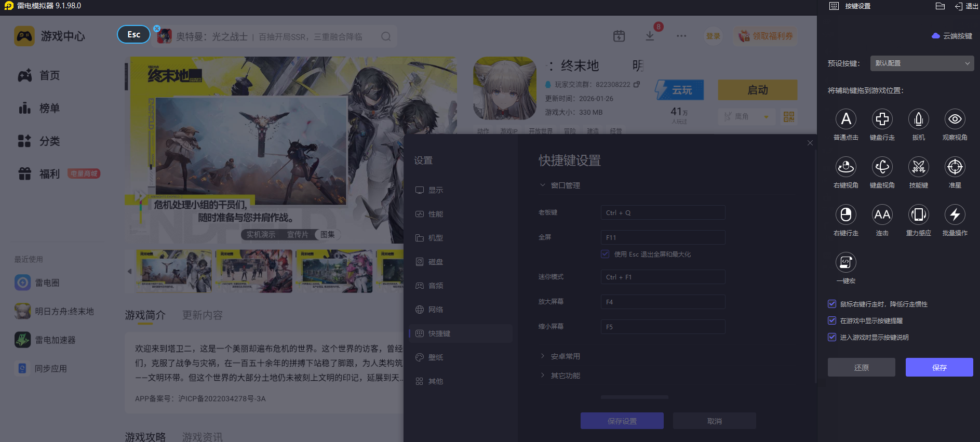This screenshot has width=980, height=442.
Task: Click the 云玩 cloud play button
Action: (x=679, y=90)
